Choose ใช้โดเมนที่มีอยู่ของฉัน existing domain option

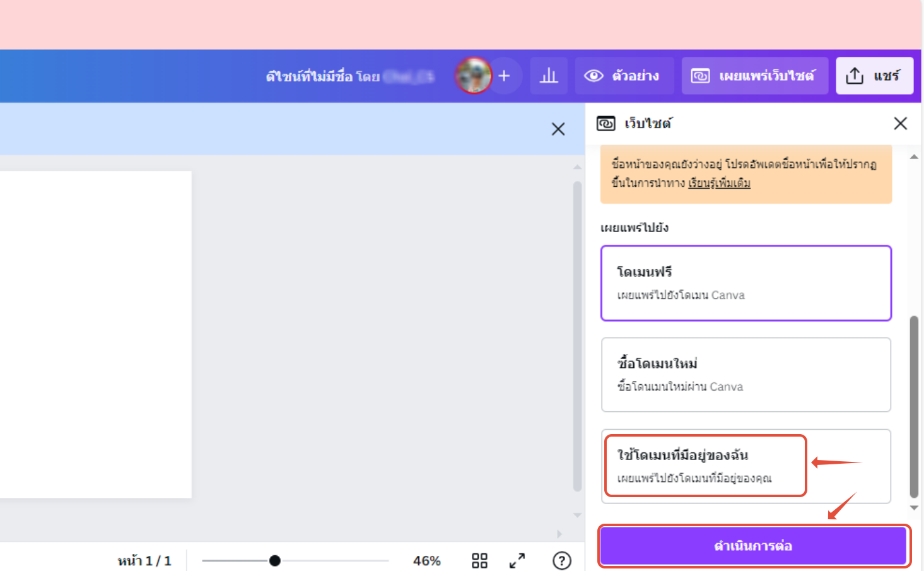pos(746,466)
